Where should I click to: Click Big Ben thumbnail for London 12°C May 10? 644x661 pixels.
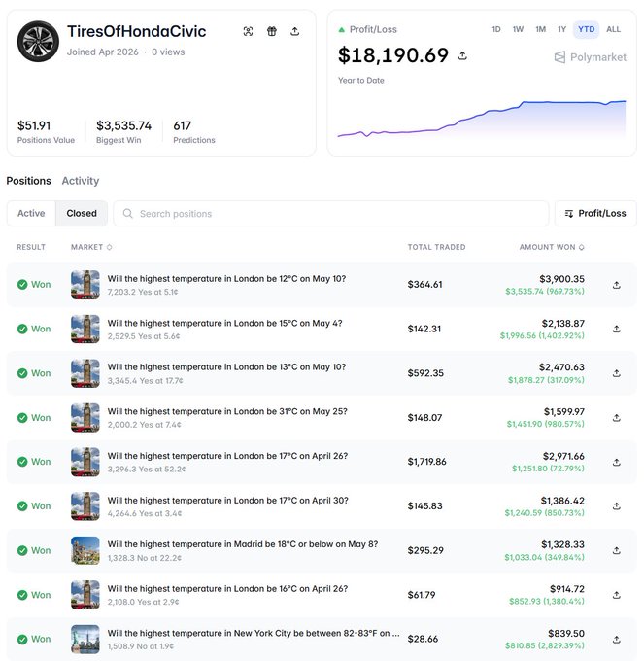(x=85, y=285)
